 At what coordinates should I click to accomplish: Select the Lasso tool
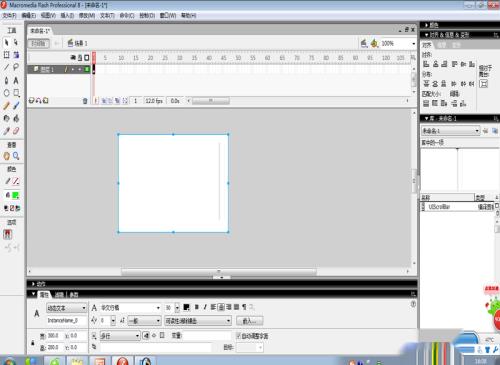(16, 67)
